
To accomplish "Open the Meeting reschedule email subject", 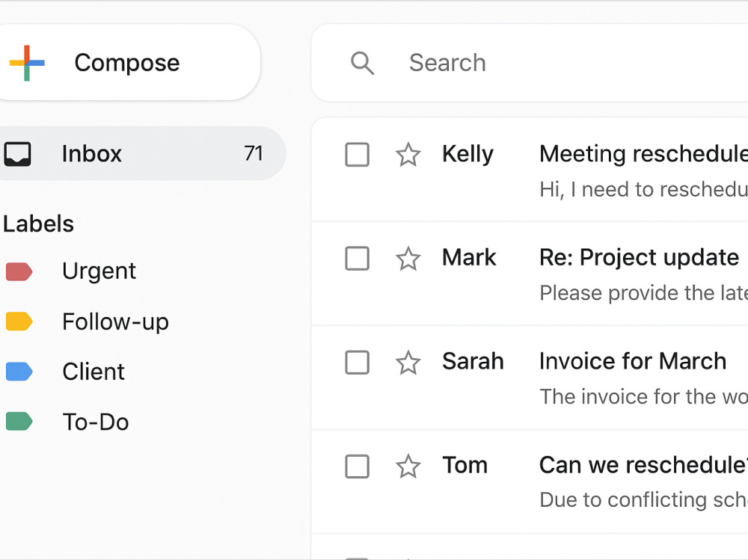I will [x=643, y=153].
